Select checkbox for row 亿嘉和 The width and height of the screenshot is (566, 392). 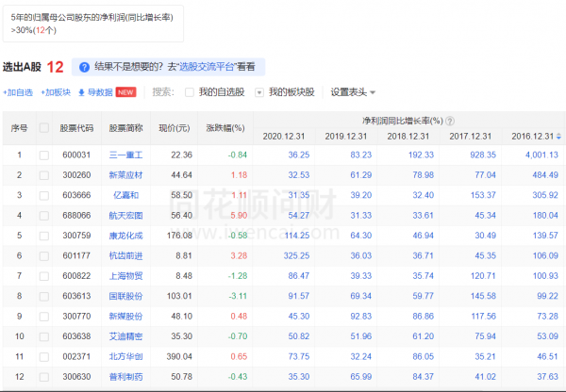(44, 196)
